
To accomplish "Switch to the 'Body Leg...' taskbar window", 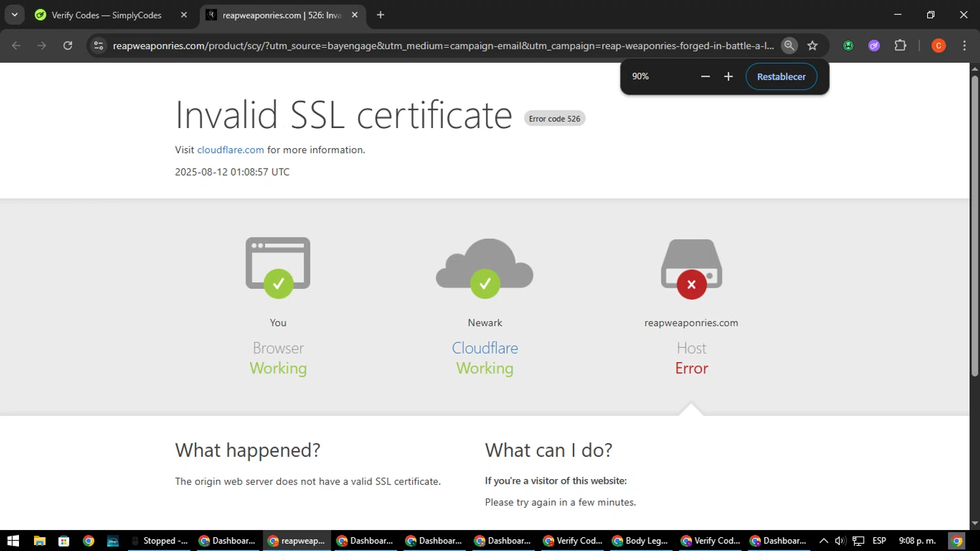I will coord(641,541).
